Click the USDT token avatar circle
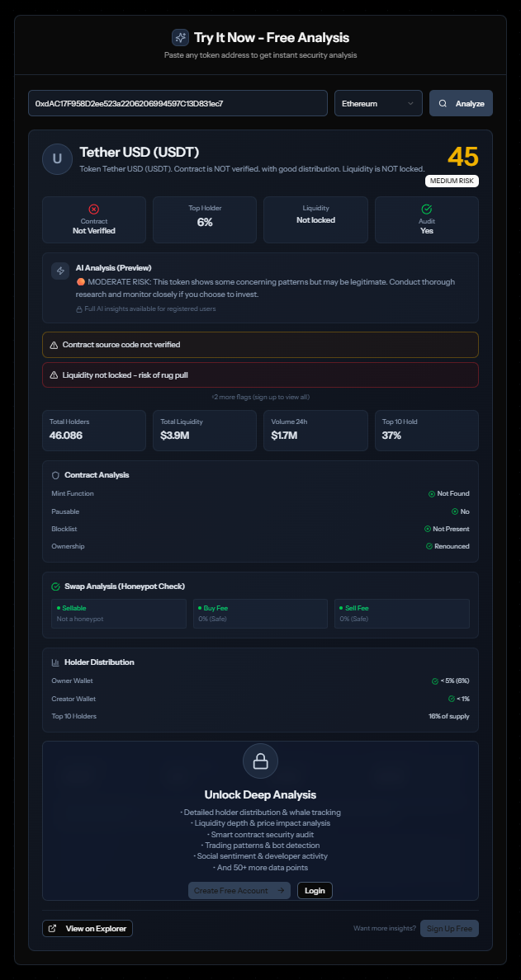The image size is (521, 980). click(x=57, y=159)
